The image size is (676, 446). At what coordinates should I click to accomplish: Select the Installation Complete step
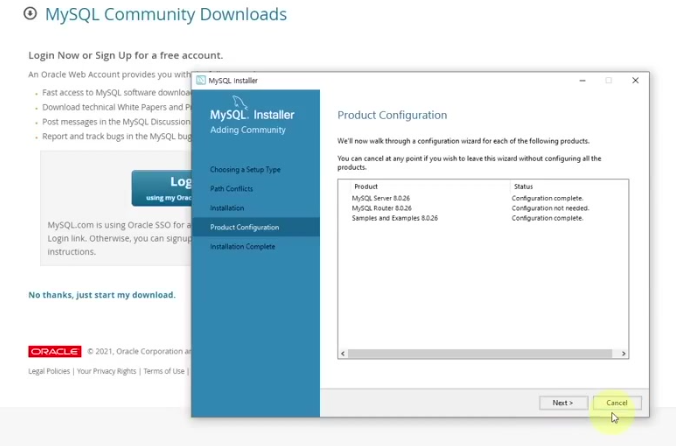click(243, 246)
